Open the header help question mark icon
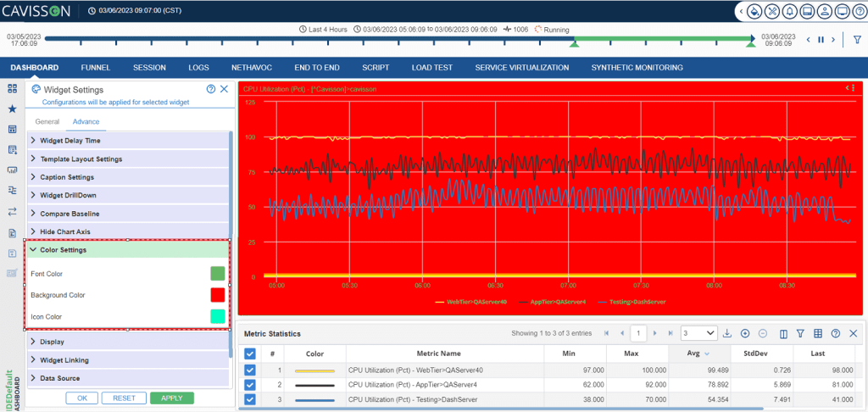 point(859,10)
